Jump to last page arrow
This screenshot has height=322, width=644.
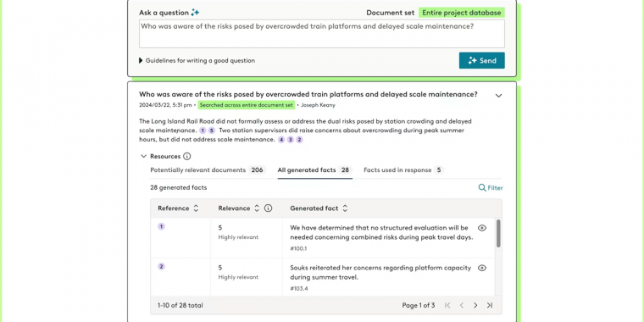[490, 305]
